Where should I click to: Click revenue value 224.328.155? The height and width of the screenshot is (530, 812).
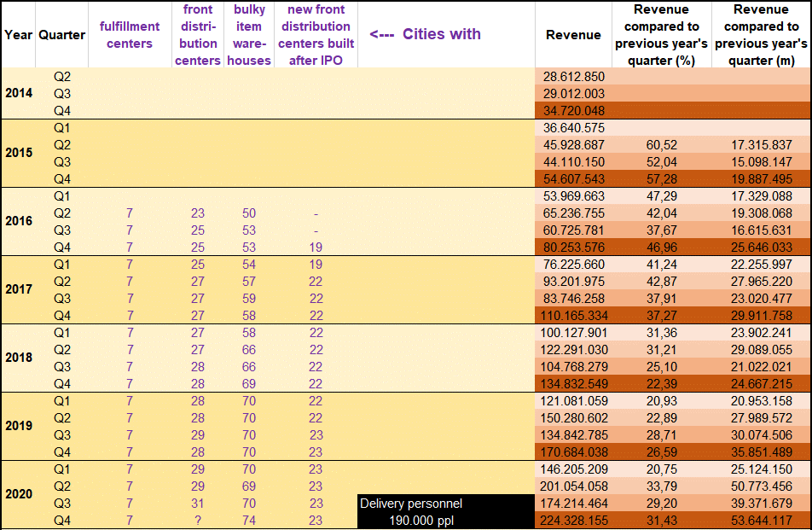[x=574, y=521]
